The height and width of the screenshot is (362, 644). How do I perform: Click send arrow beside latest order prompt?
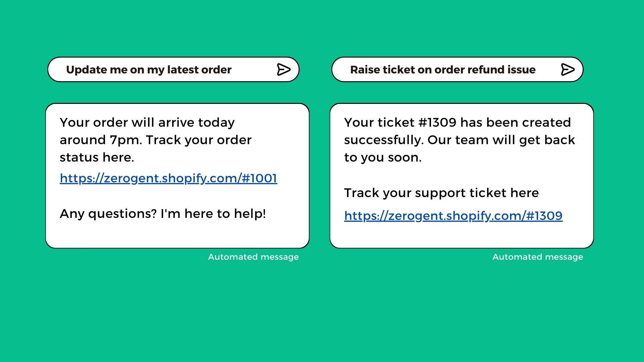283,70
